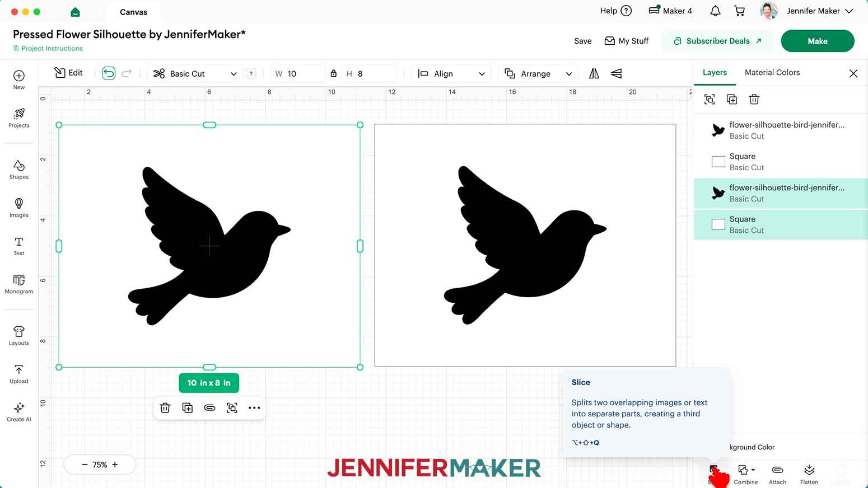Screen dimensions: 868x488
Task: Select the highlighted flower-silhouette-bird layer
Action: coord(781,193)
